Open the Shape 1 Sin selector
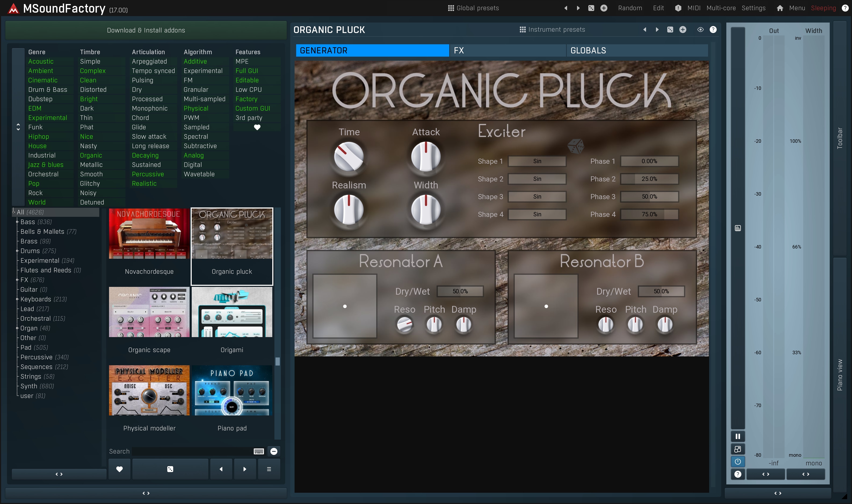The height and width of the screenshot is (504, 852). point(537,161)
